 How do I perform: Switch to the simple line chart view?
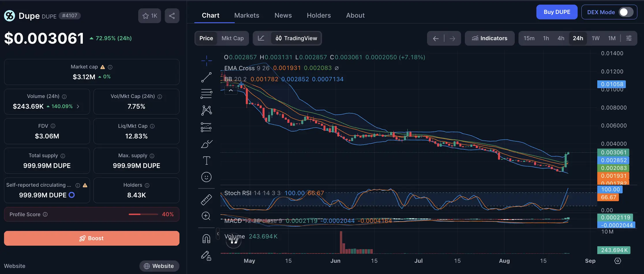click(x=261, y=38)
